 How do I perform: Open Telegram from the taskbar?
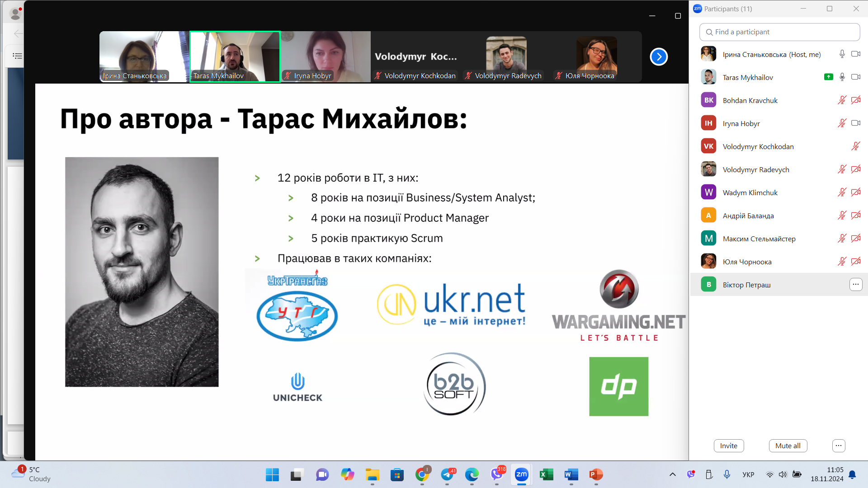pyautogui.click(x=447, y=474)
